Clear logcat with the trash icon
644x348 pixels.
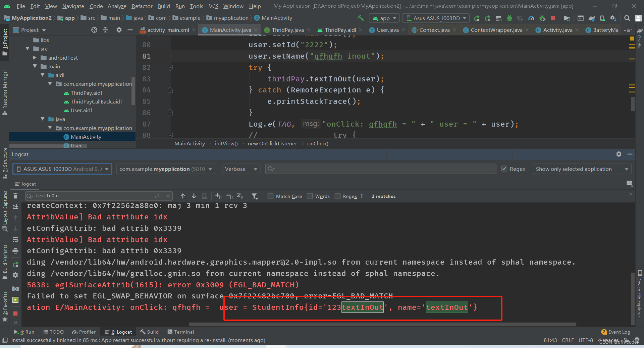[15, 196]
